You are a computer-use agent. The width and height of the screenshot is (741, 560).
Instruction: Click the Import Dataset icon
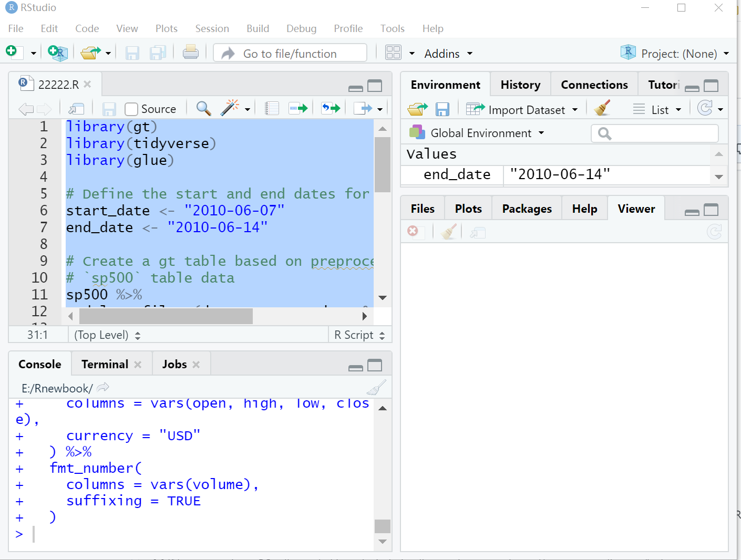475,109
